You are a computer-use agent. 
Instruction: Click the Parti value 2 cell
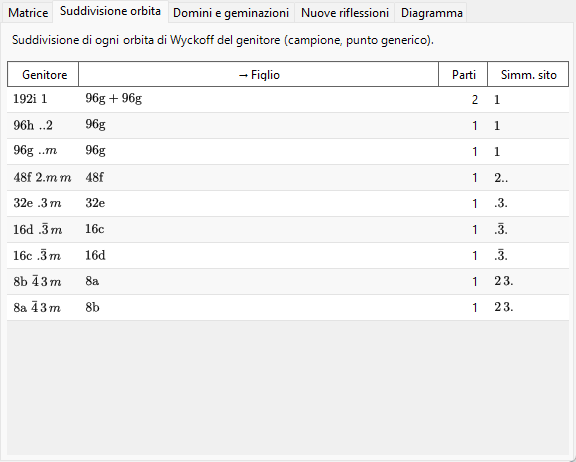pyautogui.click(x=463, y=100)
